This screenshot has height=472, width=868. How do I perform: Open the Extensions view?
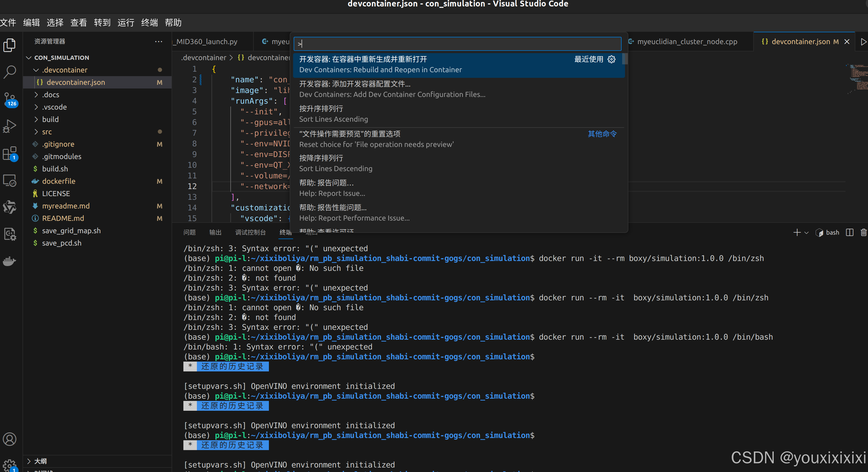10,153
